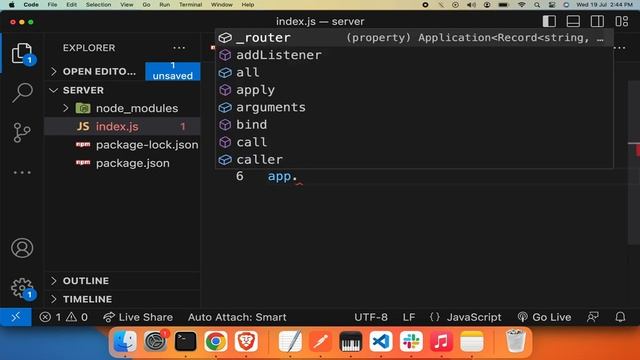The width and height of the screenshot is (640, 360).
Task: Change UTF-8 file encoding
Action: 371,317
